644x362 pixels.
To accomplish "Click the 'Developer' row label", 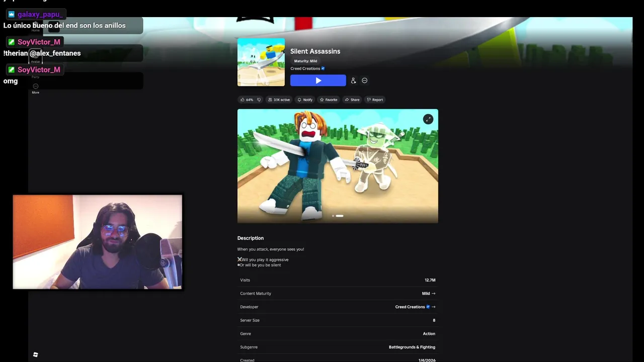I will (249, 307).
